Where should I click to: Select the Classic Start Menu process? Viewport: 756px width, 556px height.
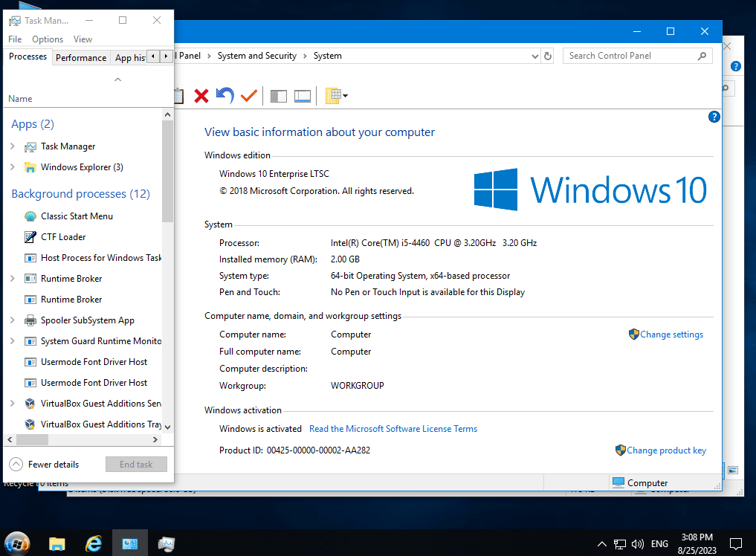pyautogui.click(x=77, y=216)
